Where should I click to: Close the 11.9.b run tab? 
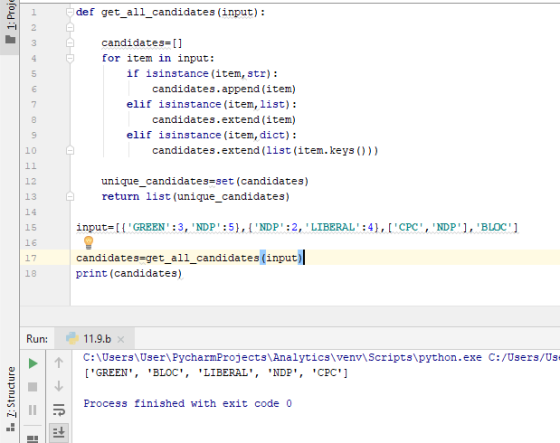point(121,339)
